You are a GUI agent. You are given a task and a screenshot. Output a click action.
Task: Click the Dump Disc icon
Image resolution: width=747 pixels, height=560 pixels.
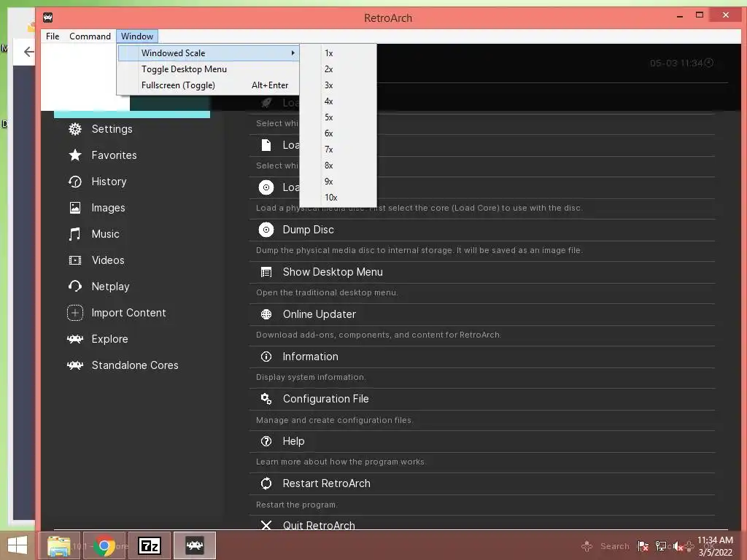266,230
